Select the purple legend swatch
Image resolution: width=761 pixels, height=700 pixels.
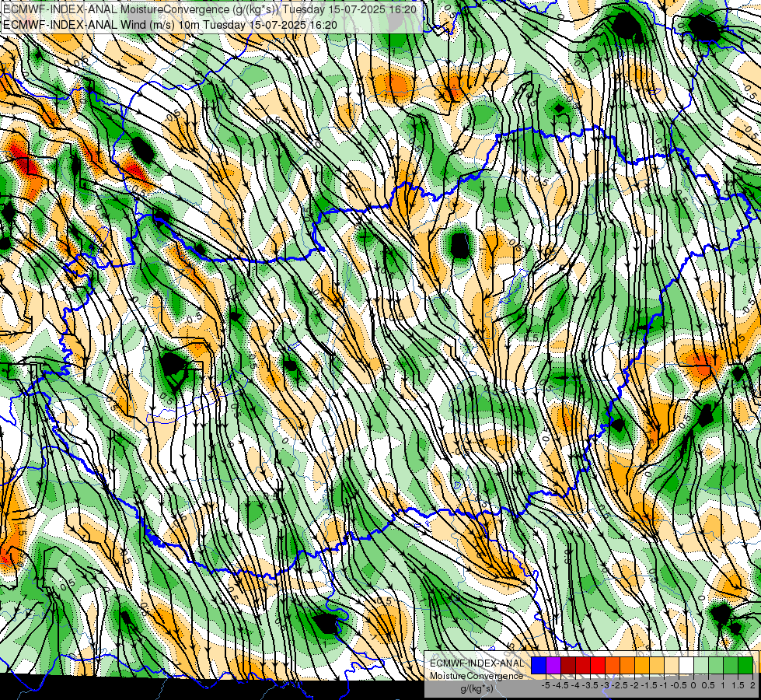[553, 666]
